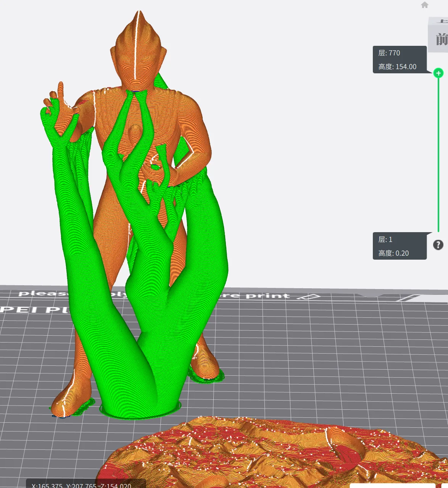The width and height of the screenshot is (448, 488).
Task: Click the "高度: 154.00" height label
Action: pyautogui.click(x=397, y=66)
